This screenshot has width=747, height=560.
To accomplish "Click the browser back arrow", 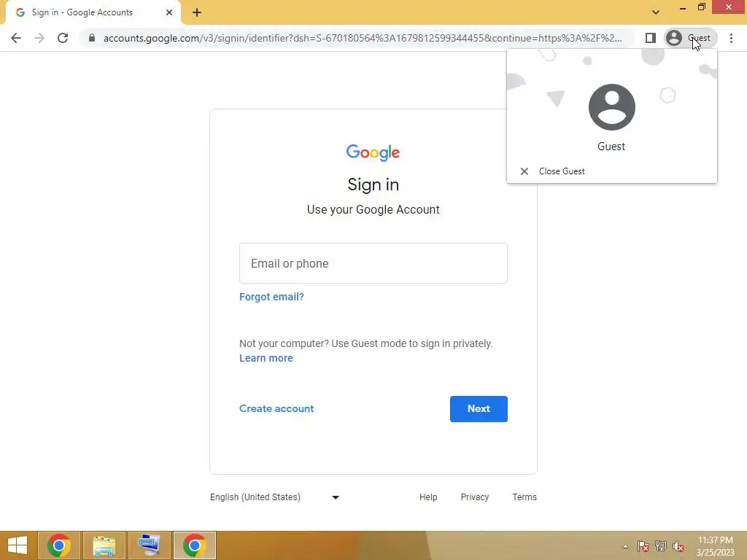I will pos(16,38).
